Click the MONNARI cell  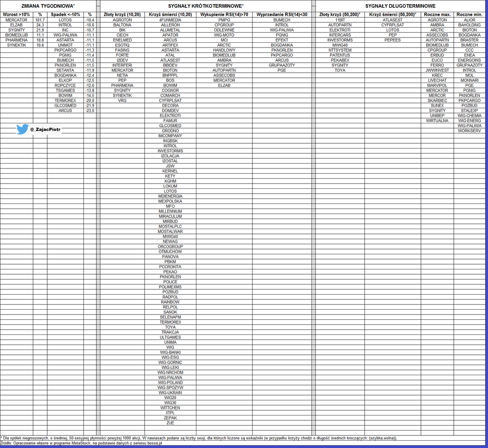(469, 81)
